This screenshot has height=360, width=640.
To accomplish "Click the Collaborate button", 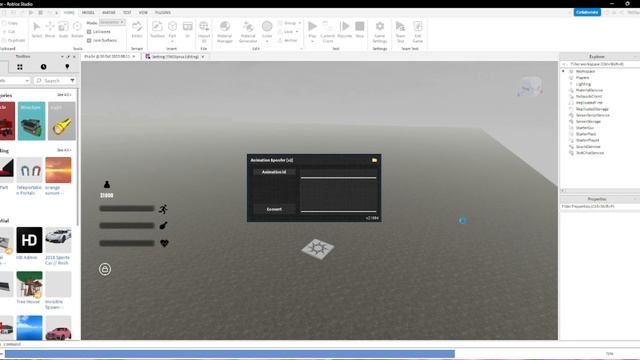I will [587, 12].
